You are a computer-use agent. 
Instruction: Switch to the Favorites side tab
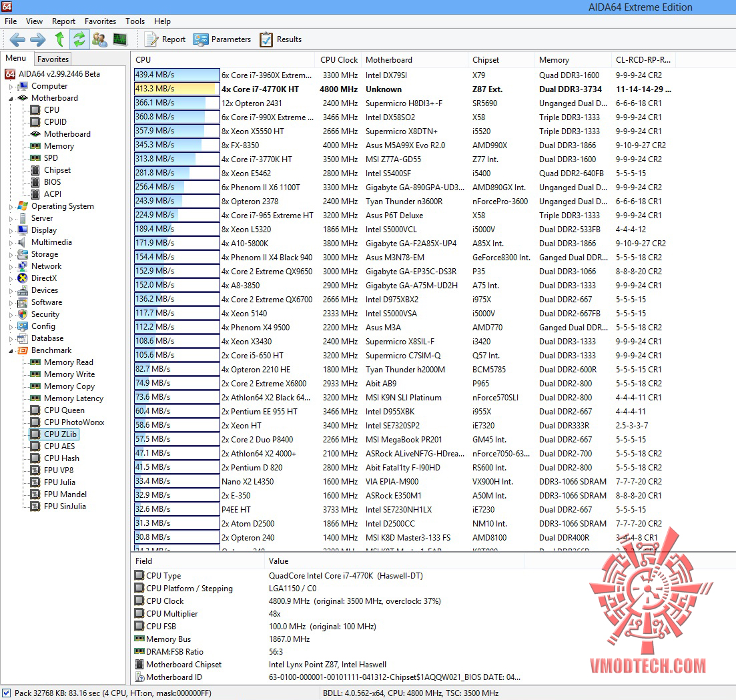53,59
